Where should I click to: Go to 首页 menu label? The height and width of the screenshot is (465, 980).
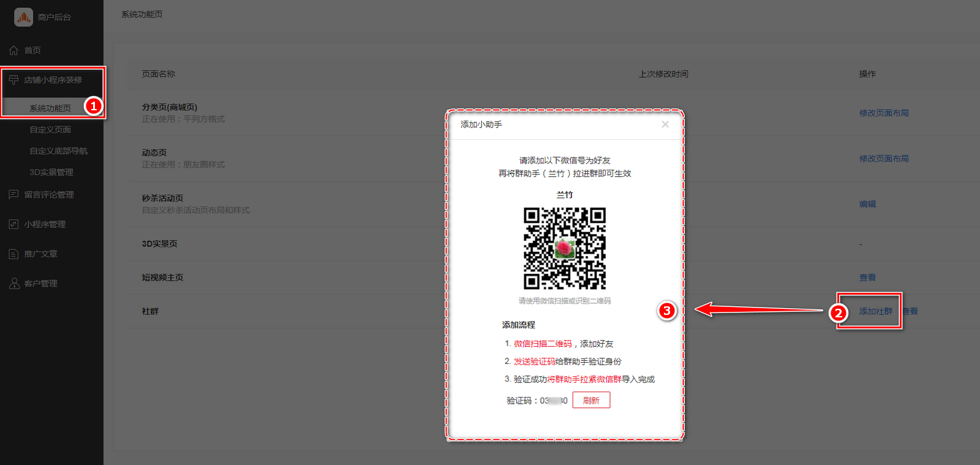32,50
